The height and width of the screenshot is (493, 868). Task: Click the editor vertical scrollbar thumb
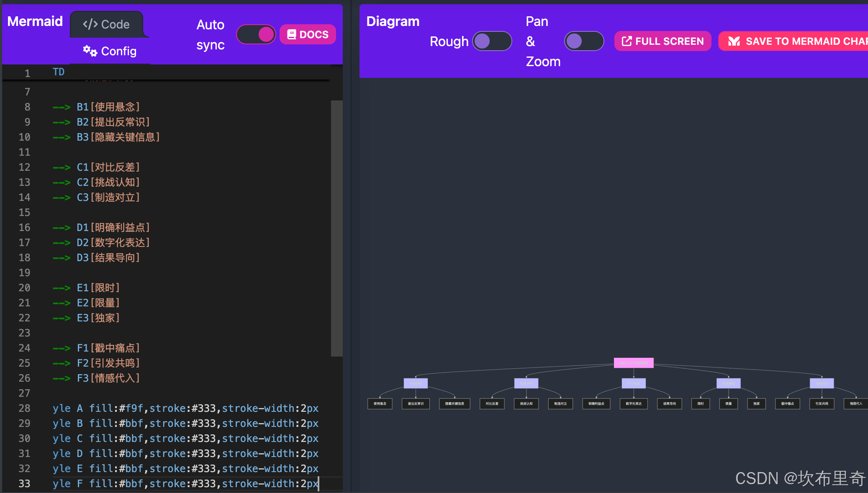(336, 228)
